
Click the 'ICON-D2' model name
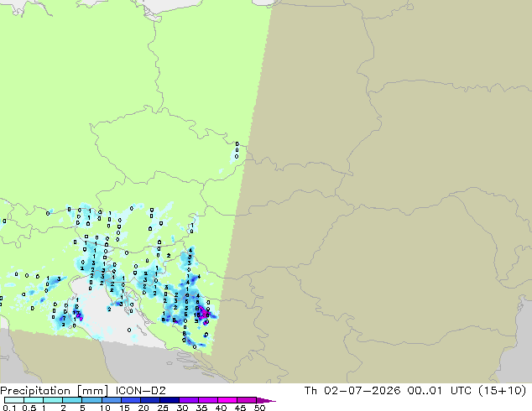[140, 391]
